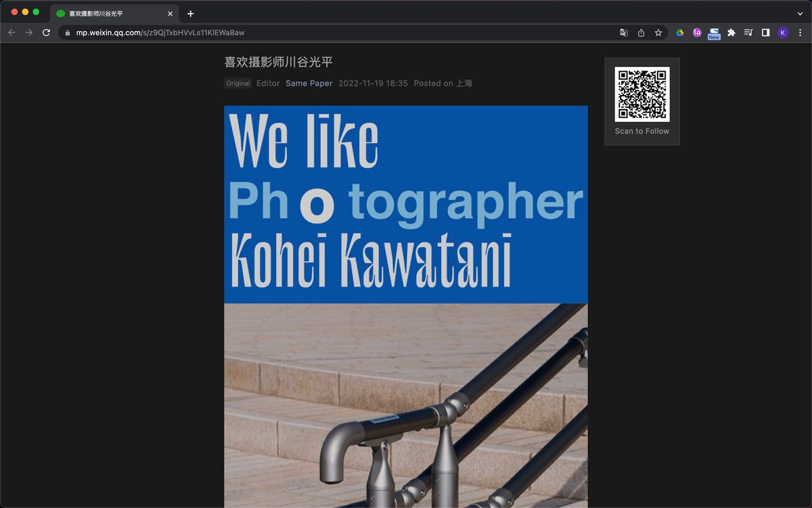View site info via lock icon
The width and height of the screenshot is (812, 508).
click(x=68, y=33)
